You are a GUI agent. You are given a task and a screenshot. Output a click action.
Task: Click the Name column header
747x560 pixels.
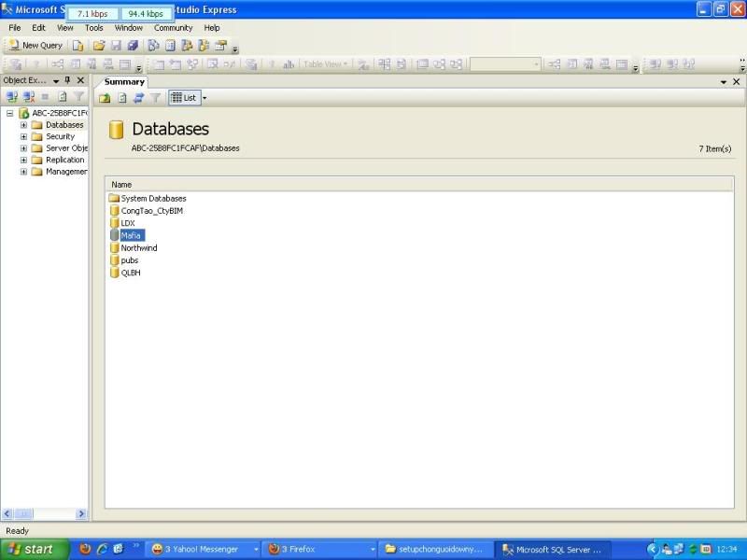pos(419,185)
